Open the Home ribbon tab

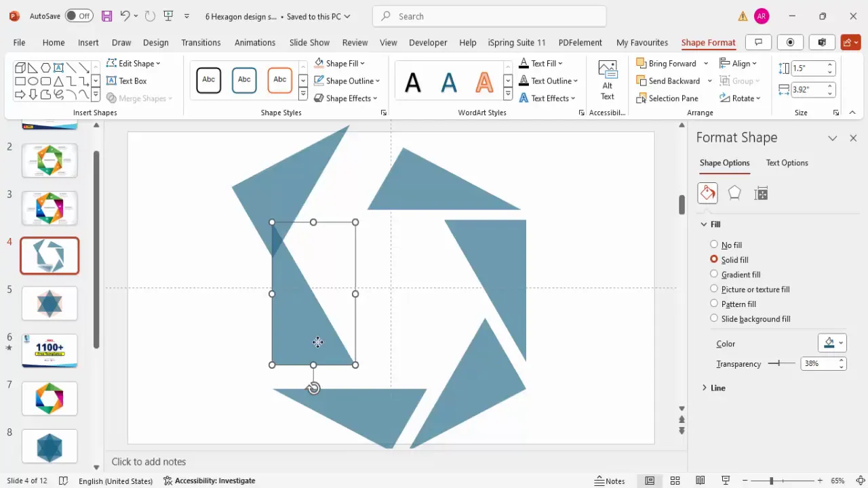(x=54, y=42)
